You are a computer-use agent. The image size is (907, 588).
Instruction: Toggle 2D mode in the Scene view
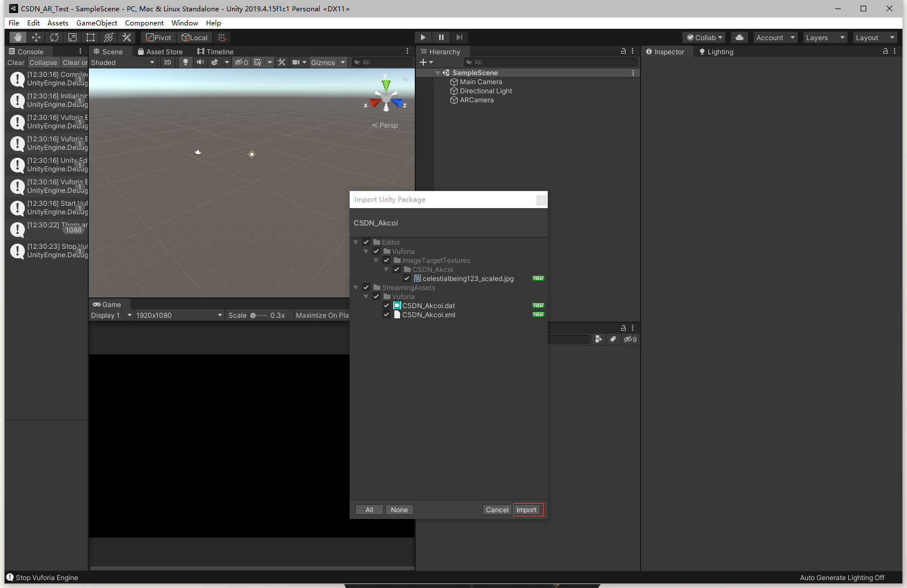167,62
